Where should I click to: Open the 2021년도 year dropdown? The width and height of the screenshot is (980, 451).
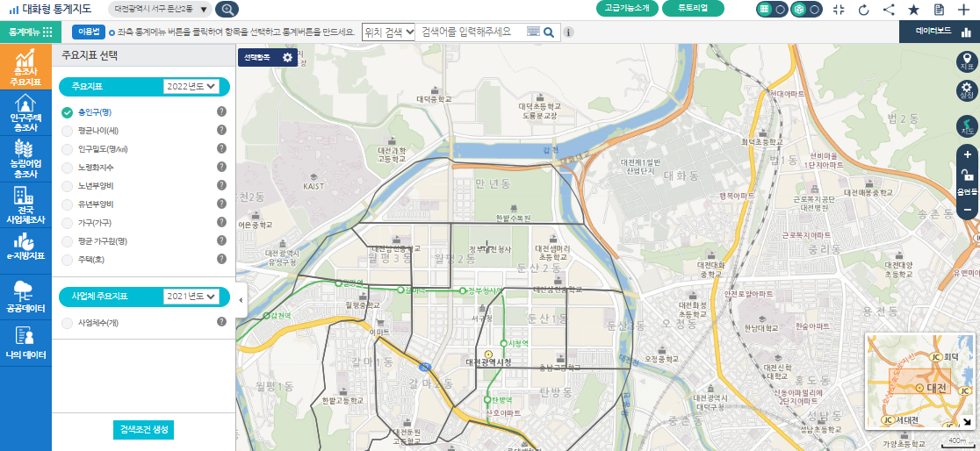[190, 297]
